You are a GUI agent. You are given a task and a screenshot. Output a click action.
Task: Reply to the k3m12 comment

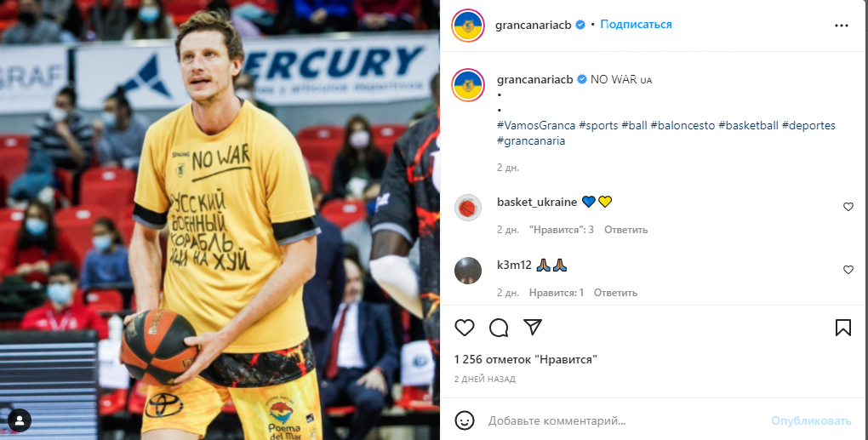(615, 292)
